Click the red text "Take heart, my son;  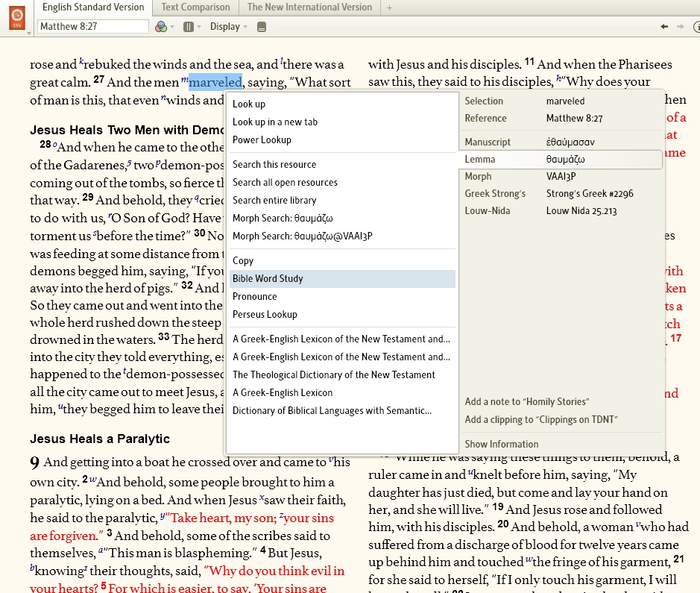coord(221,518)
